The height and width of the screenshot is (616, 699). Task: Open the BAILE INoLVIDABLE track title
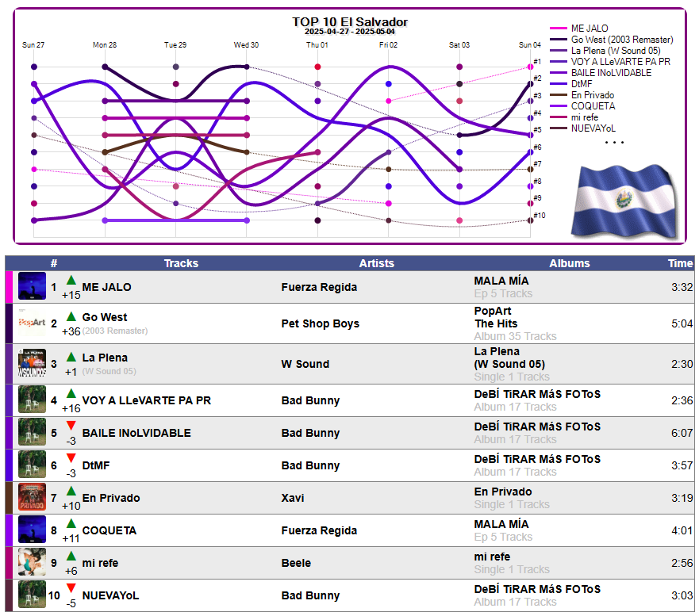[136, 433]
